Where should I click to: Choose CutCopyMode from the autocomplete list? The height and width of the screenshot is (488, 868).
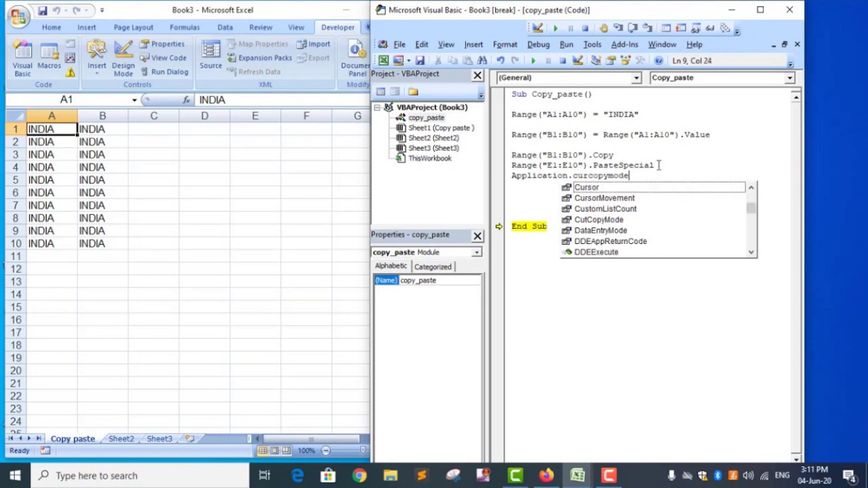[x=599, y=220]
